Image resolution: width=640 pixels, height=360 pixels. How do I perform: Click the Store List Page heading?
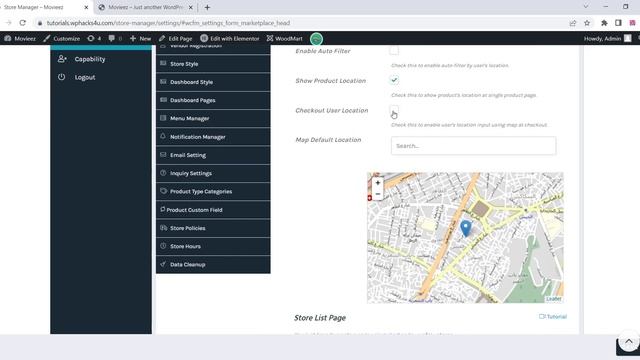click(320, 318)
